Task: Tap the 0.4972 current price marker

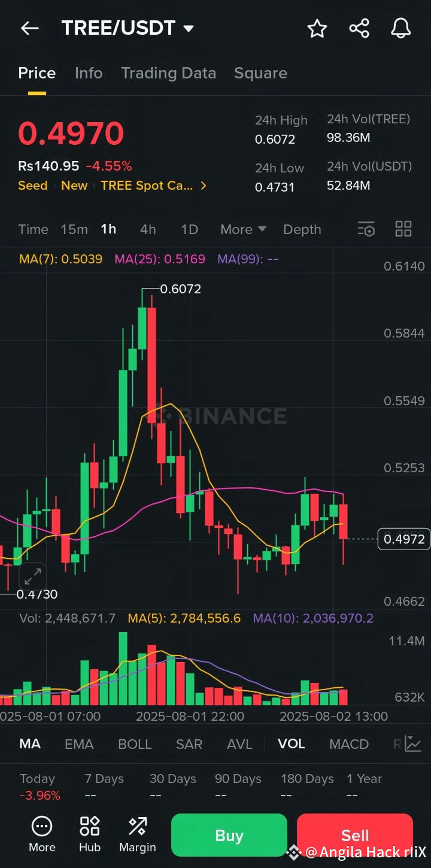Action: [x=404, y=539]
